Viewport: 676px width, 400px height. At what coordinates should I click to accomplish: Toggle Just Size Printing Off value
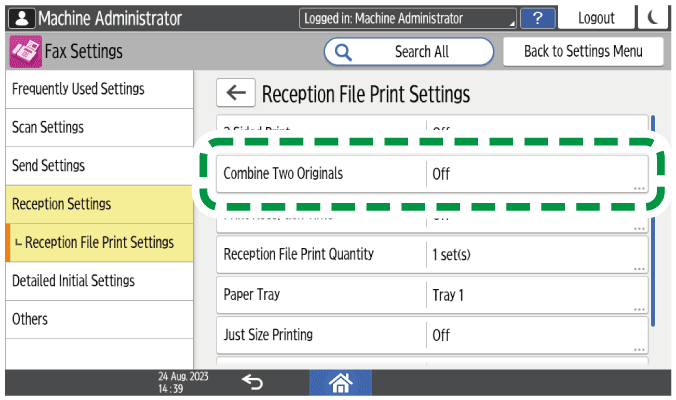click(x=536, y=334)
